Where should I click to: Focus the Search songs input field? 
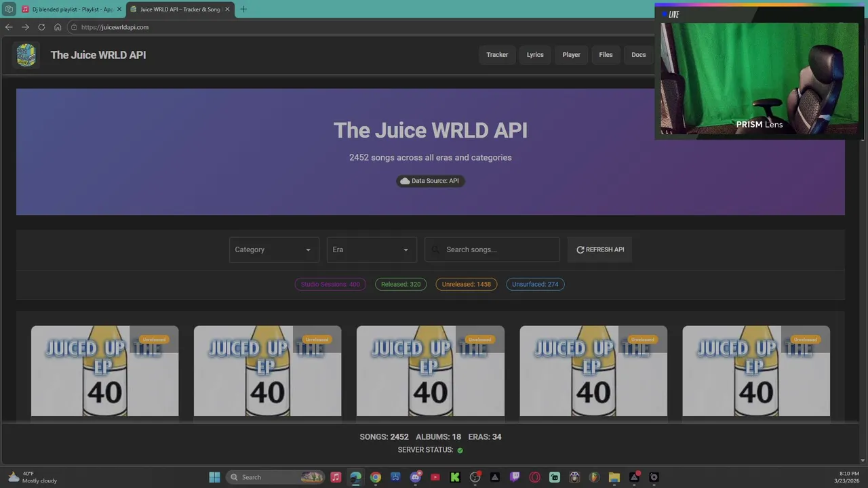point(492,249)
